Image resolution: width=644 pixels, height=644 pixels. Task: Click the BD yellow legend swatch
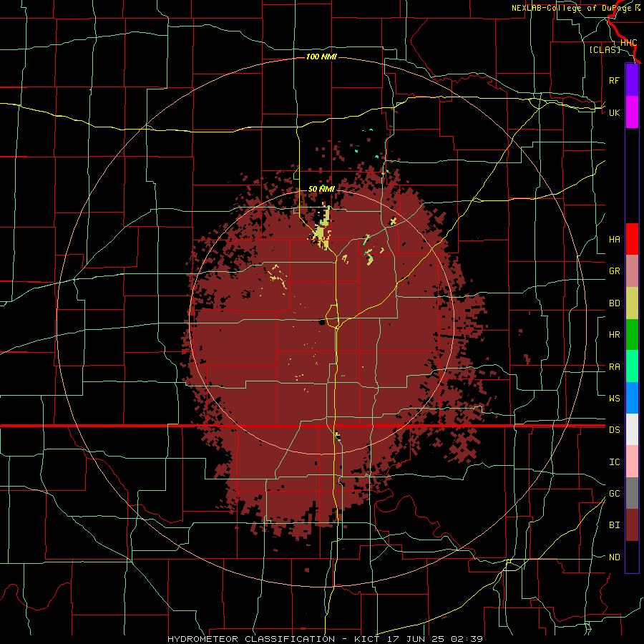point(632,303)
